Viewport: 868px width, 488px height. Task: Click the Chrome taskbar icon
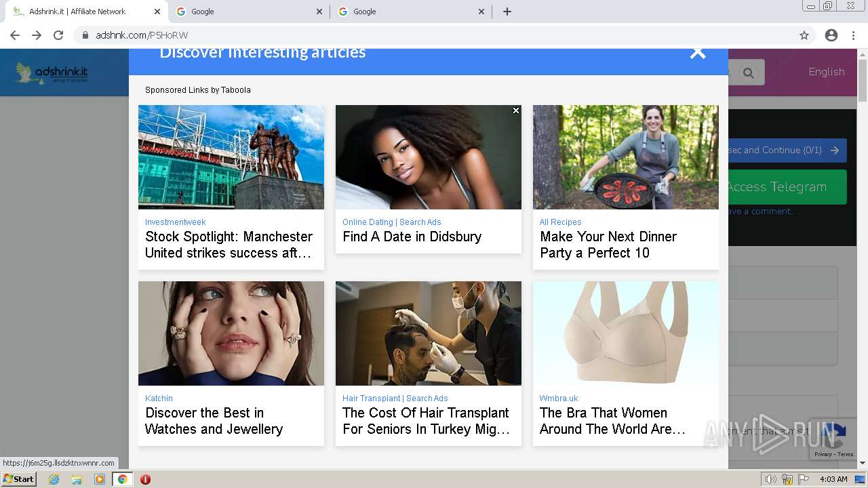122,479
